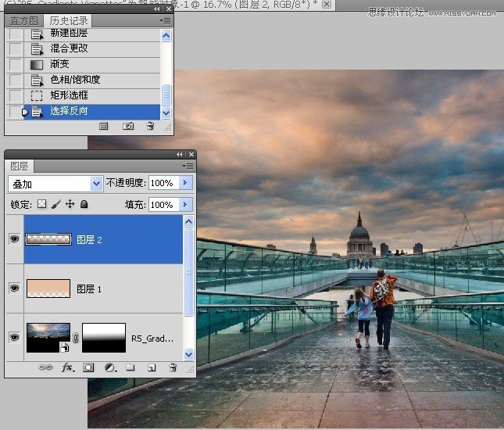
Task: Click the 不透明度 opacity 100% field
Action: [163, 183]
